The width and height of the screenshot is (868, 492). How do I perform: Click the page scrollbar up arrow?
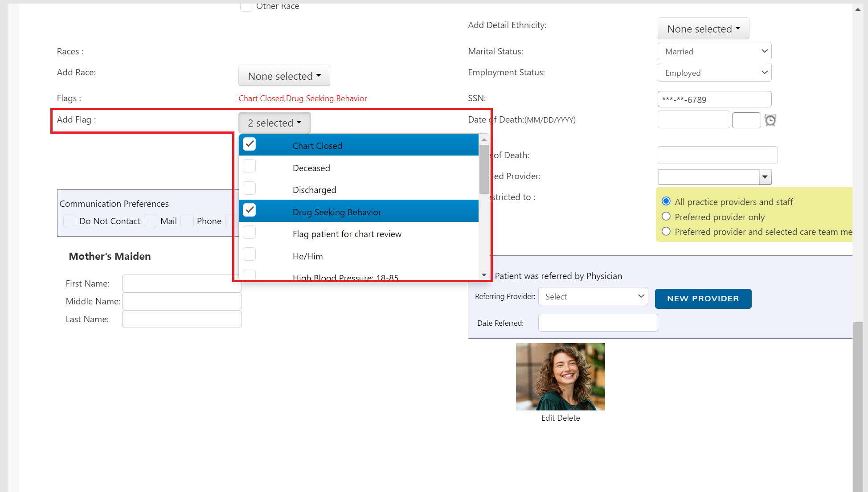(x=858, y=9)
